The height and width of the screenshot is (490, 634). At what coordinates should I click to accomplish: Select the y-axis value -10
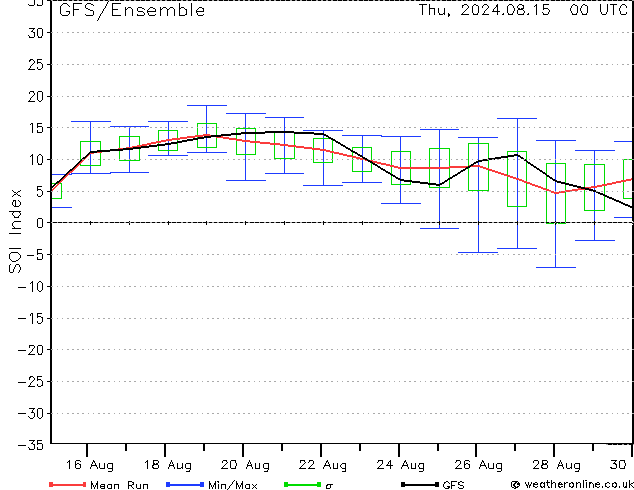tap(31, 286)
